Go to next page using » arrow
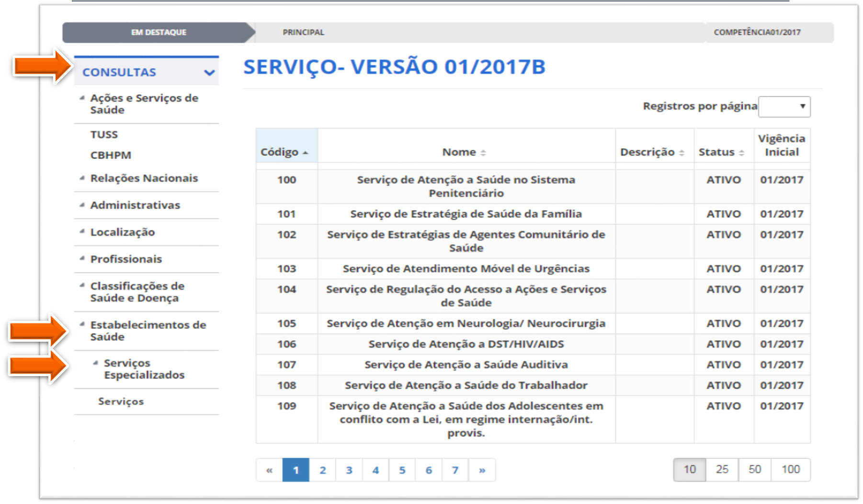The width and height of the screenshot is (863, 504). (x=482, y=470)
